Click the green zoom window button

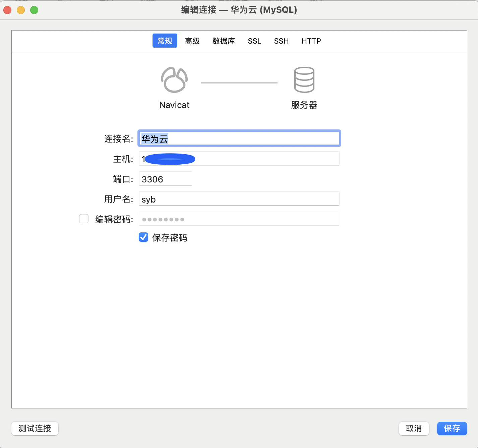coord(34,10)
